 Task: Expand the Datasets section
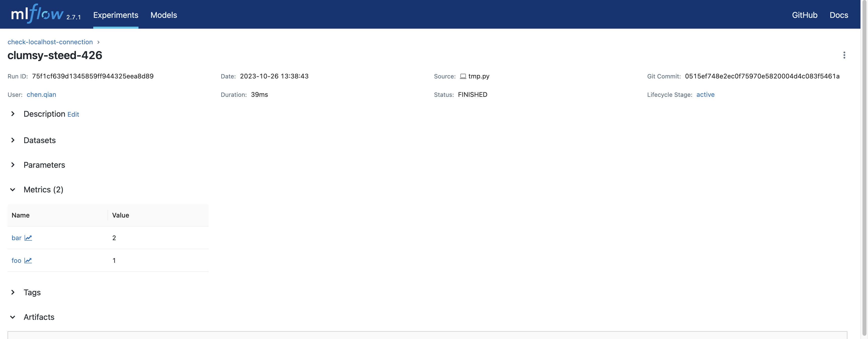[x=13, y=140]
